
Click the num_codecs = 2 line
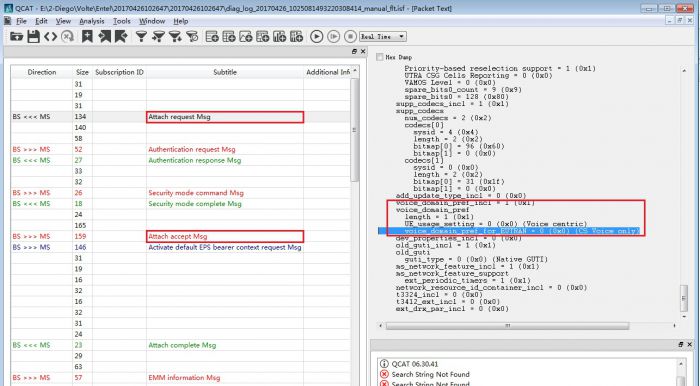[448, 118]
